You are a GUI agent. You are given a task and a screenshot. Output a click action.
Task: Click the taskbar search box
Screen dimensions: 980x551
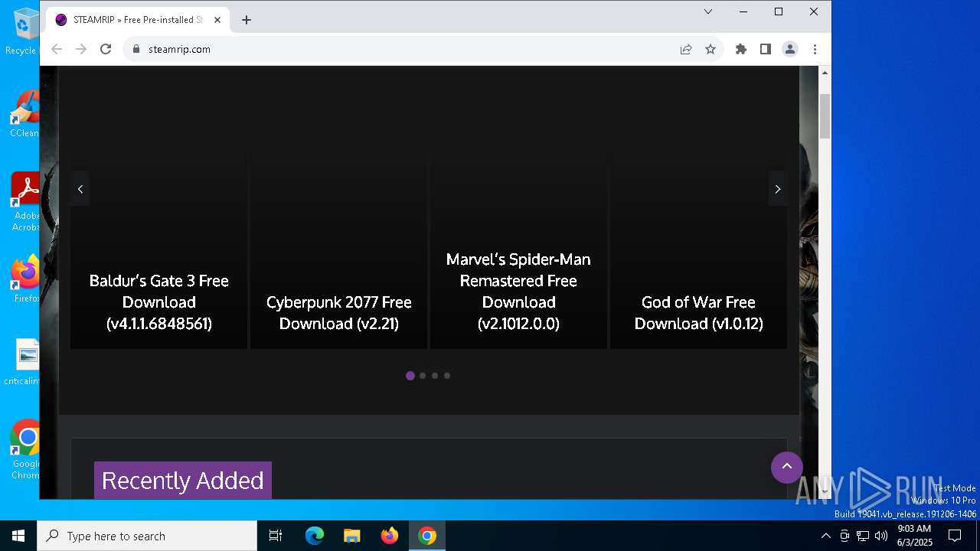pos(147,536)
